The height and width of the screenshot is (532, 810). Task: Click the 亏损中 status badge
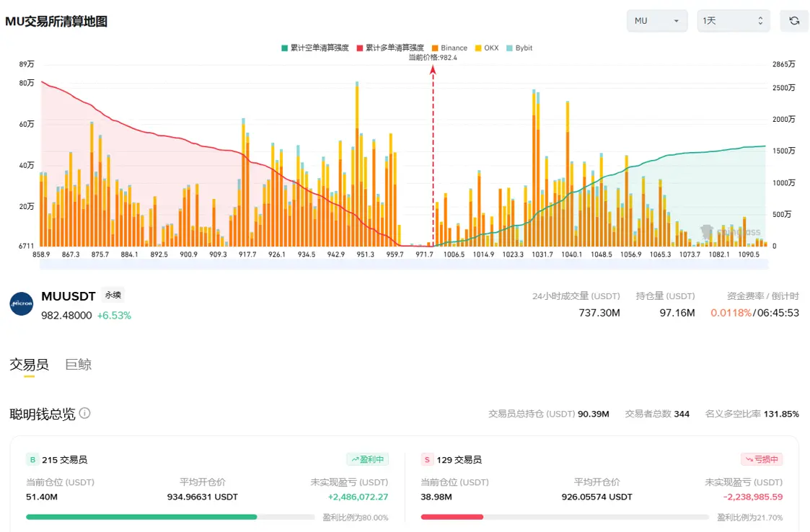762,459
